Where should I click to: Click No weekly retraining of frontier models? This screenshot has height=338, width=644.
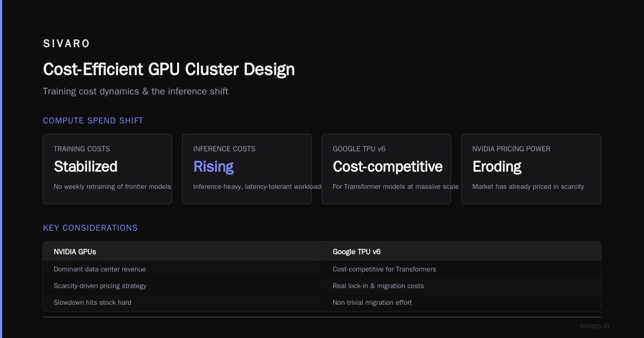point(112,187)
